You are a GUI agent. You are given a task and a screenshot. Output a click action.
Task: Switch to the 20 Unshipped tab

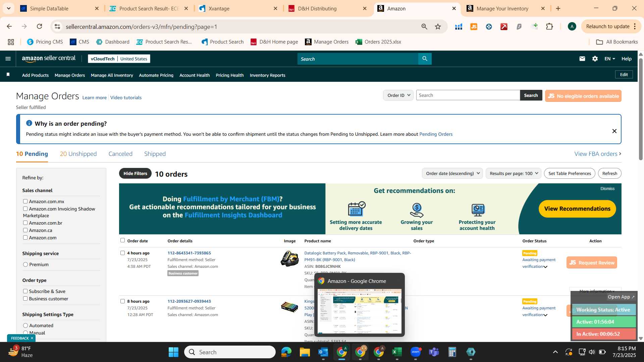[78, 154]
